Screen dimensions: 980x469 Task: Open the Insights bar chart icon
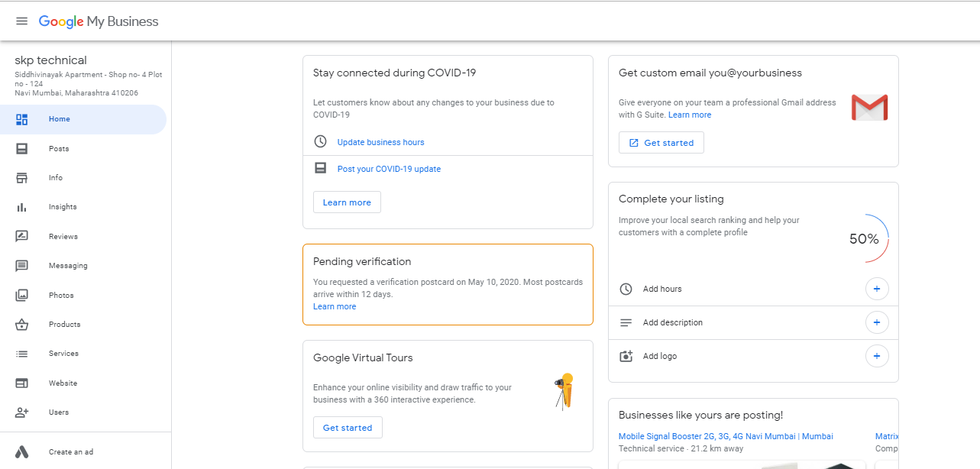[x=22, y=207]
